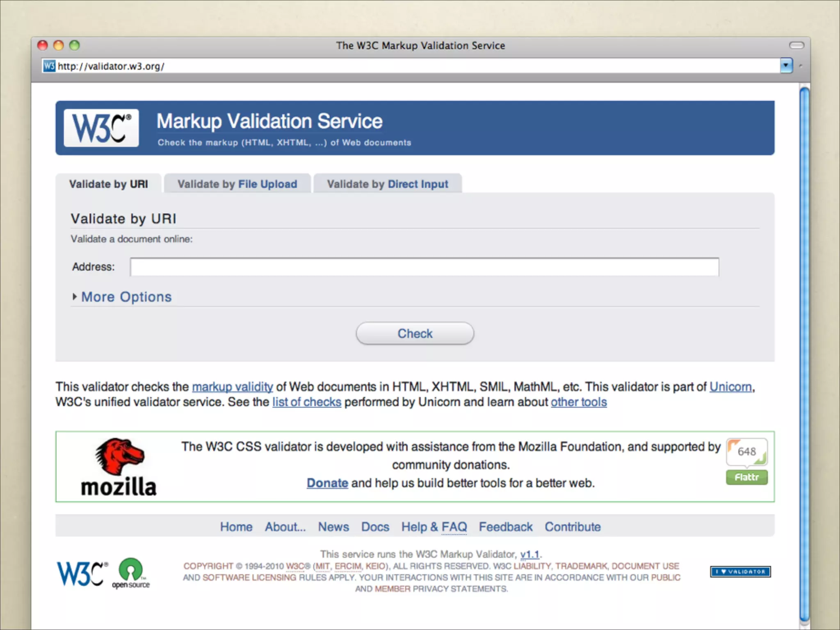Click the Flattr 648 counter bubble

(746, 452)
